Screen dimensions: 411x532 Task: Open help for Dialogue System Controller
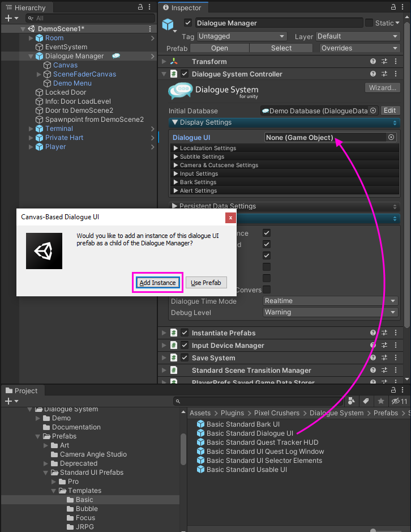373,74
